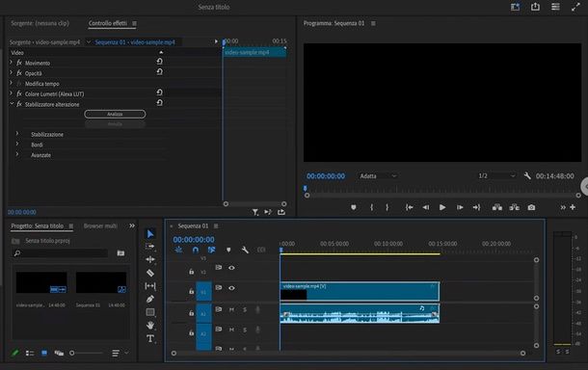Open Progetto: Senza titolo panel menu
The image size is (588, 370).
pos(71,225)
